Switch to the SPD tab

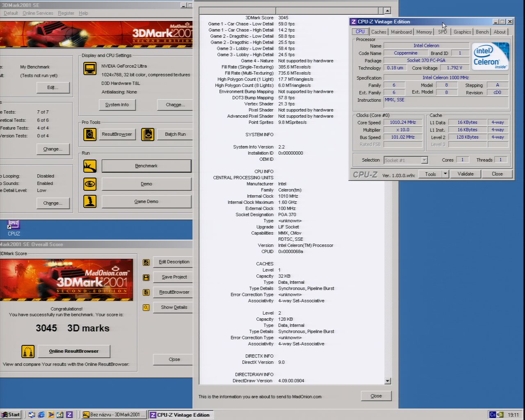tap(442, 32)
